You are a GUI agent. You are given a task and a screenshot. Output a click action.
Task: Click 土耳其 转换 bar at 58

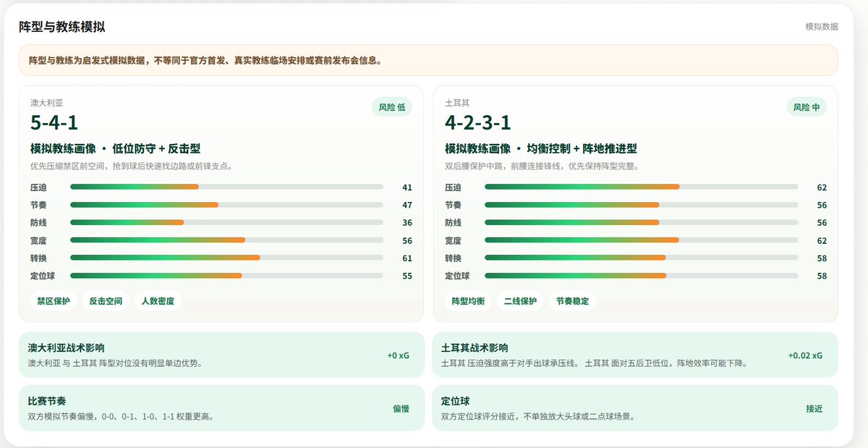point(641,258)
